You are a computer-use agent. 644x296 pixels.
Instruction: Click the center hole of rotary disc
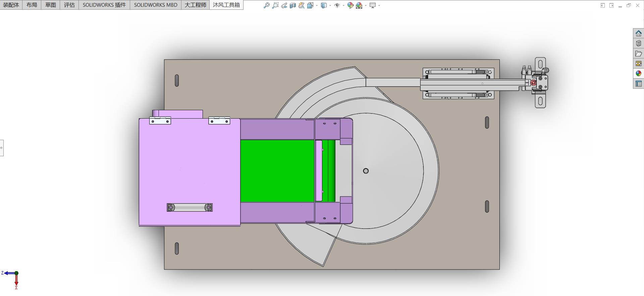click(x=366, y=171)
